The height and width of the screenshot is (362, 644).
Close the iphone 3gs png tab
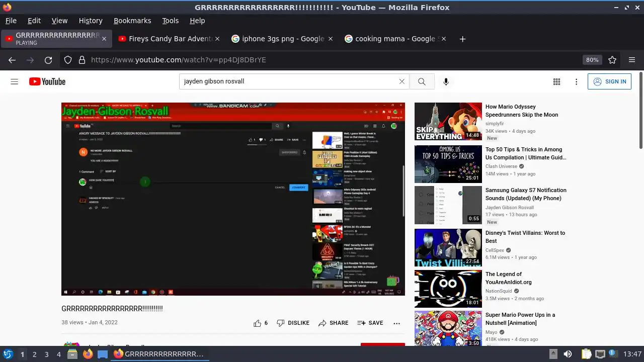coord(331,39)
